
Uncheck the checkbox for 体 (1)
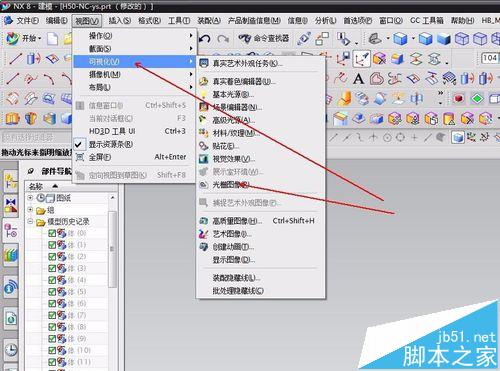pyautogui.click(x=52, y=245)
